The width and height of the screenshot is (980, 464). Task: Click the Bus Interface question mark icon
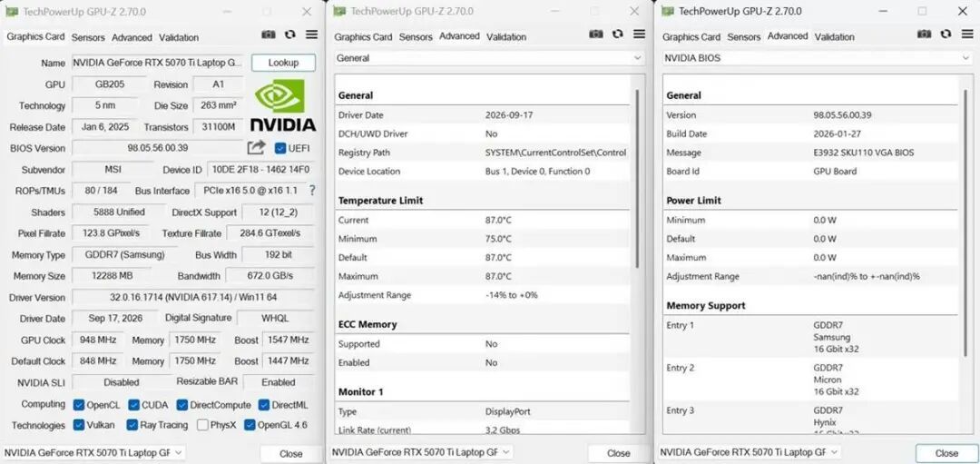tap(312, 190)
